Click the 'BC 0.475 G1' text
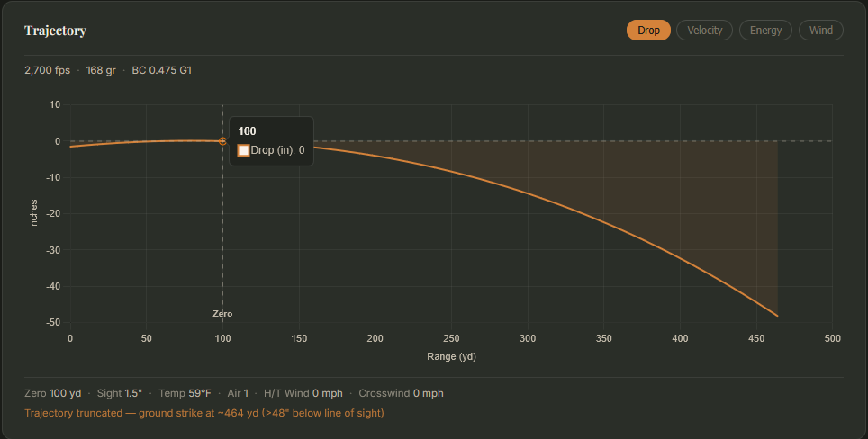868x439 pixels. [162, 70]
